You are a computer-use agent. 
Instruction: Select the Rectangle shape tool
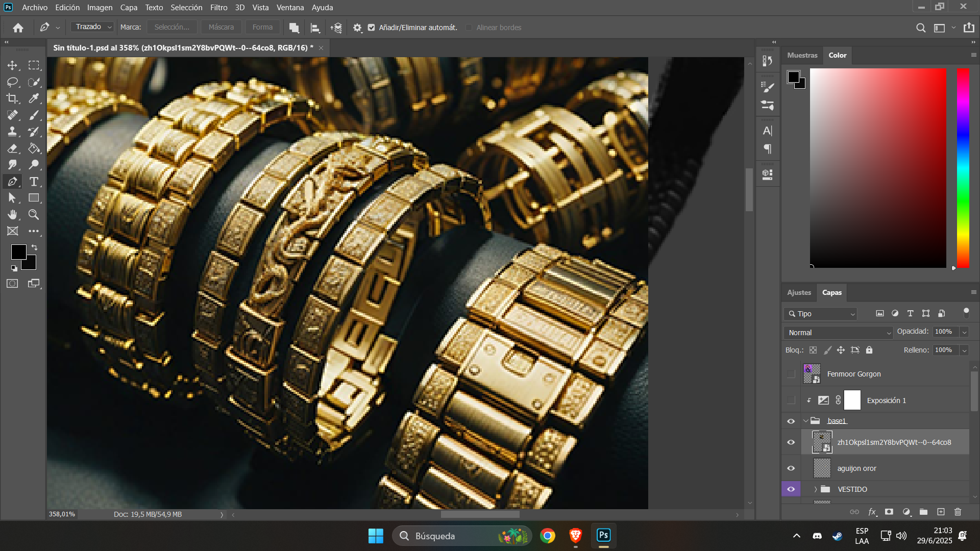34,198
